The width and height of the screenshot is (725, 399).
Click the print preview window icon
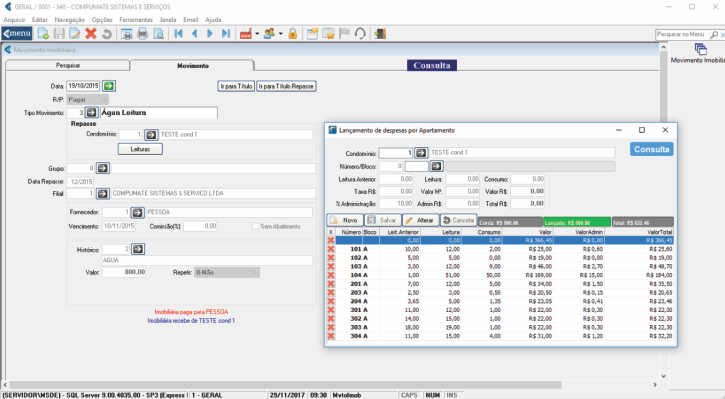(126, 34)
